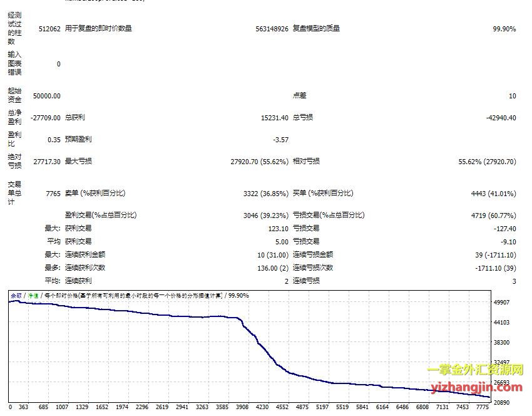This screenshot has width=532, height=416.
Task: Select the largest loss trade value -127.40
Action: (x=505, y=229)
